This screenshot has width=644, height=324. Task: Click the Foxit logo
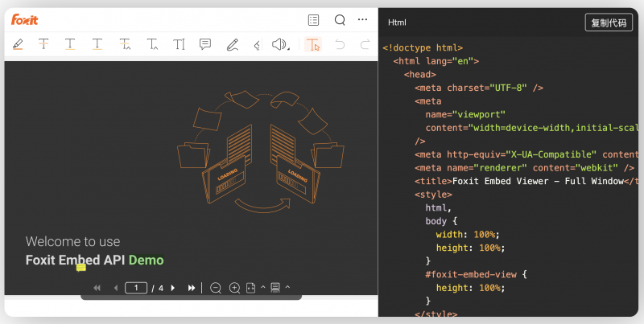(25, 19)
